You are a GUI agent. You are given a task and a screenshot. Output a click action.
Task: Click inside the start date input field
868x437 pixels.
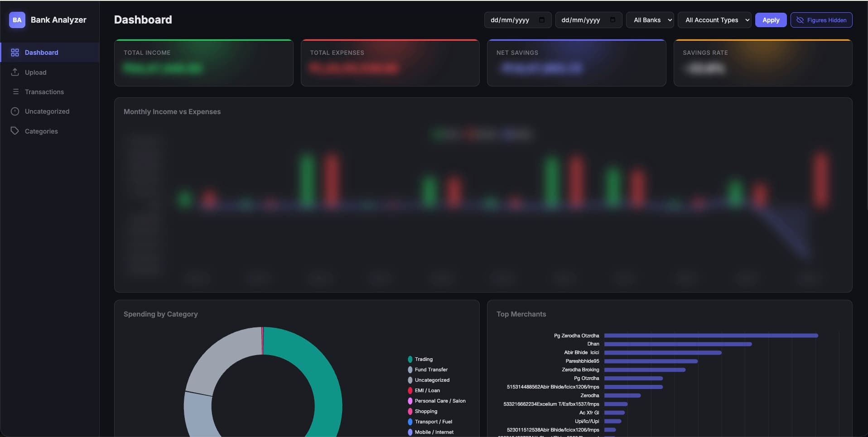point(510,20)
